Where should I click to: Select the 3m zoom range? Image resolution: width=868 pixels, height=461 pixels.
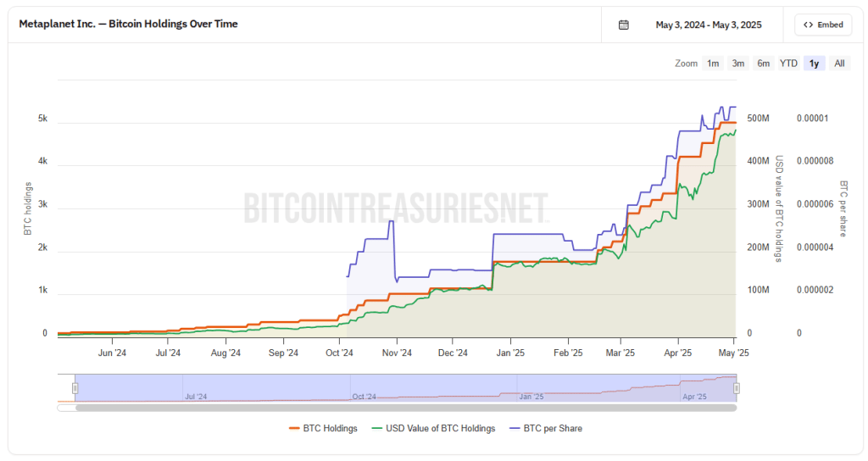[738, 64]
